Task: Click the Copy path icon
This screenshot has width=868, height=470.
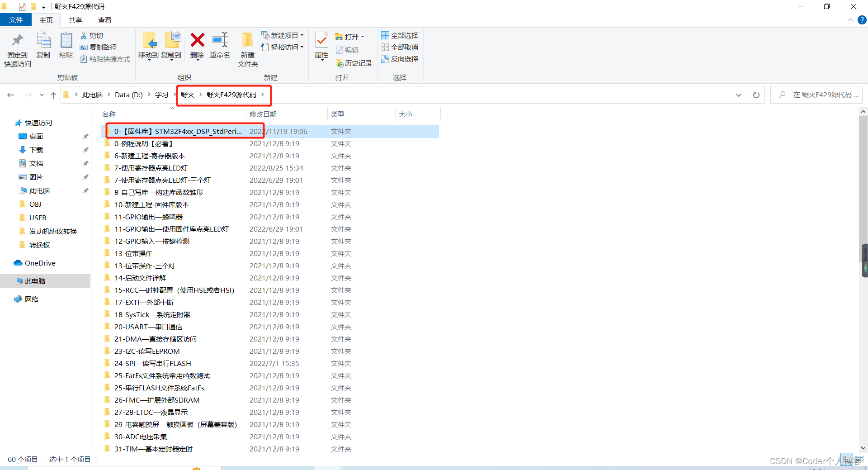Action: (84, 47)
